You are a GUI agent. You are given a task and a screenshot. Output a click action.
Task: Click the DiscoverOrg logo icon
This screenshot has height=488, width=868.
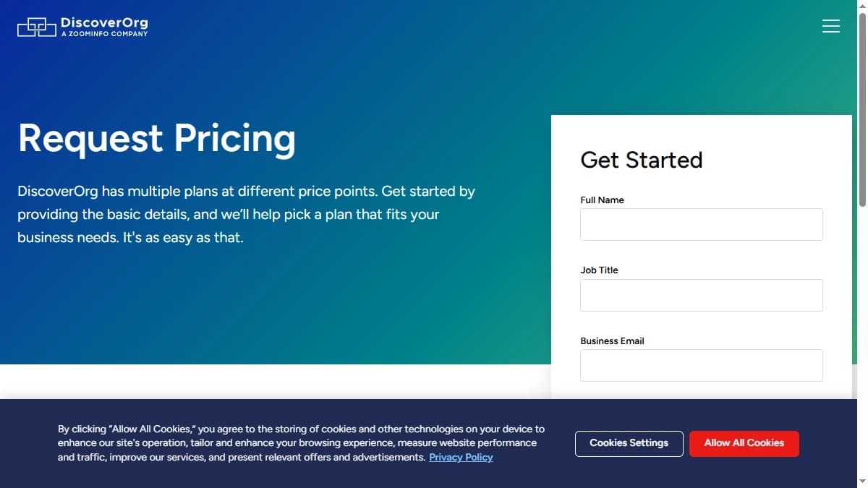[35, 27]
